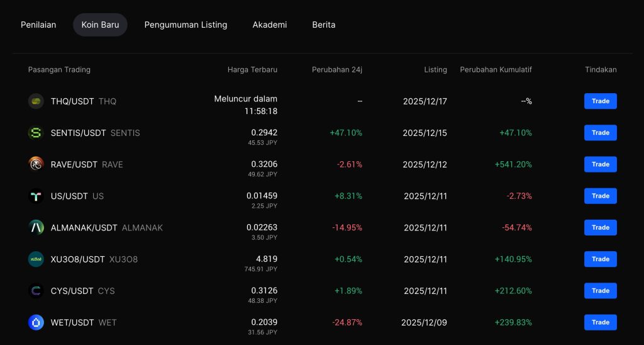
Task: Click the SENTIS coin logo
Action: (x=36, y=133)
